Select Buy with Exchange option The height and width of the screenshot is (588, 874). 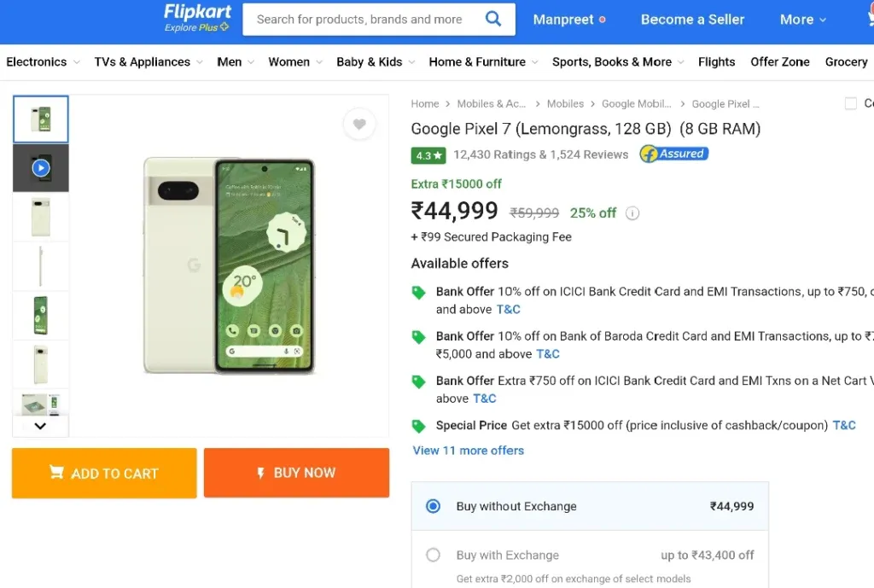tap(433, 555)
